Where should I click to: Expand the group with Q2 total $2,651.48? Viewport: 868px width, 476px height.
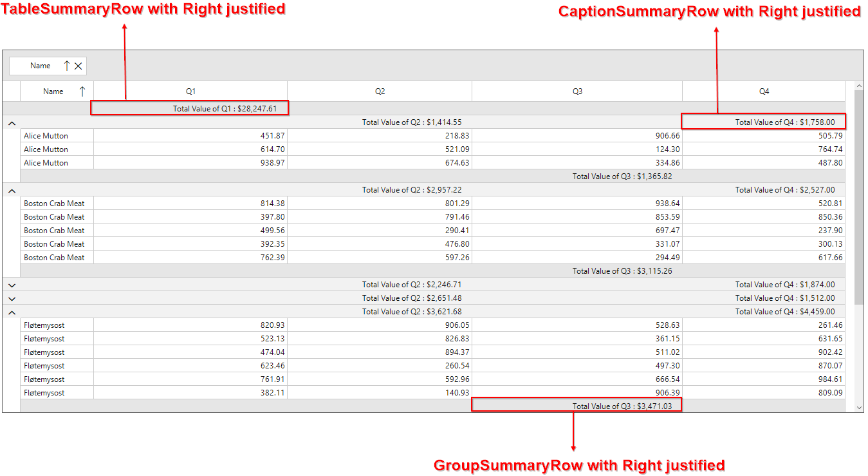12,298
